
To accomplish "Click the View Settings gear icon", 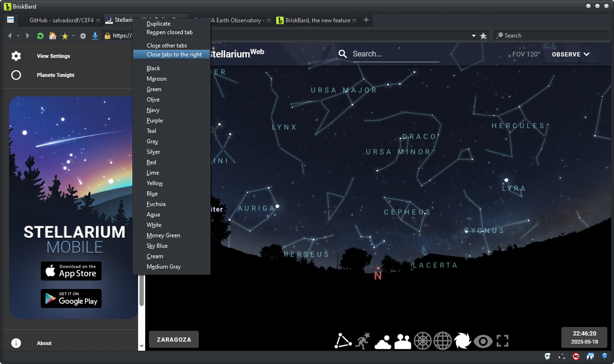I will [16, 56].
